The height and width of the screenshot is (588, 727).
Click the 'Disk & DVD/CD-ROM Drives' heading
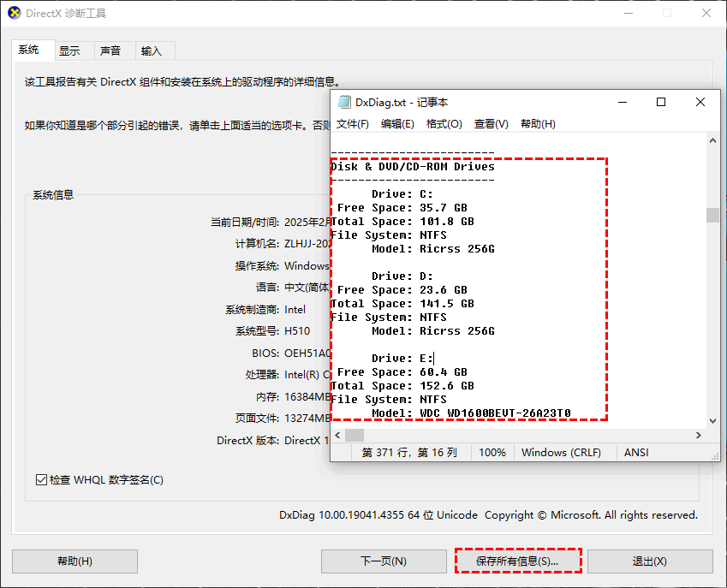(413, 167)
